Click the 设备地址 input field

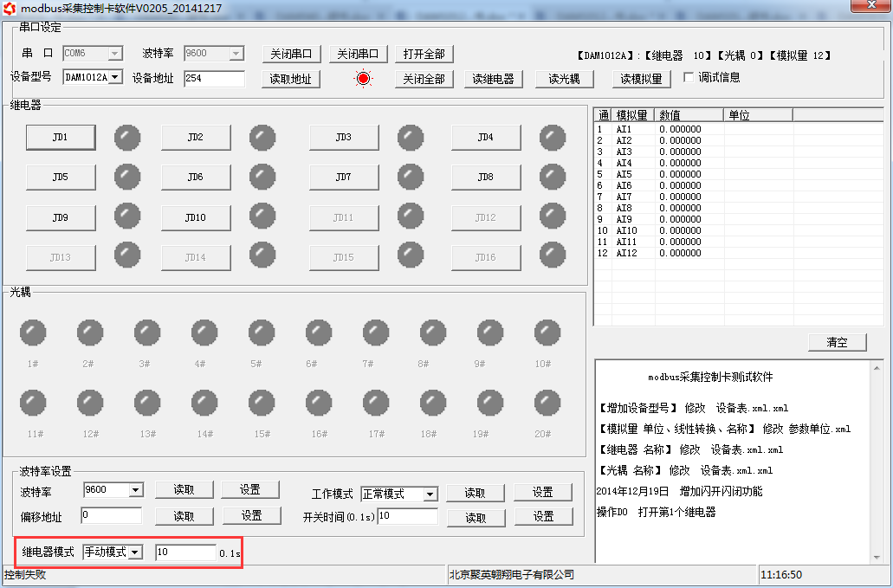click(214, 79)
